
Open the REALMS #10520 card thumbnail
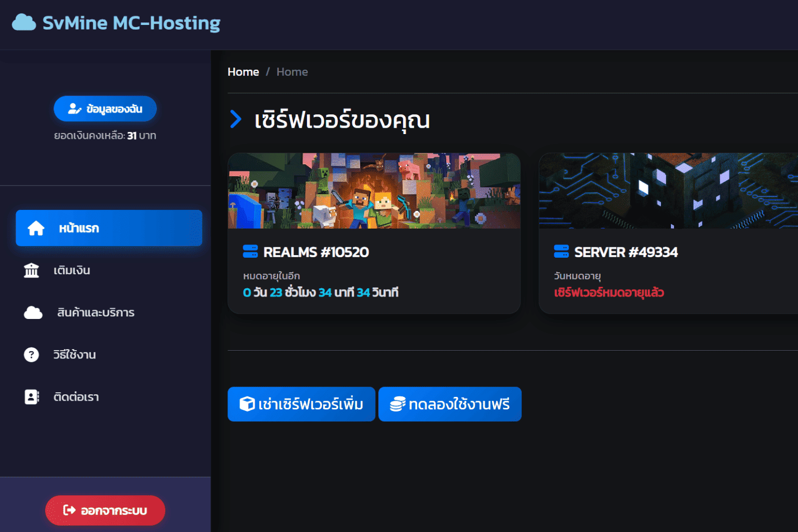[x=374, y=191]
